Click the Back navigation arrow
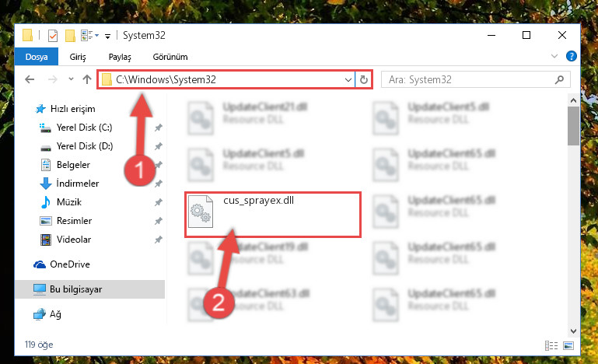Viewport: 598px width, 364px height. [x=30, y=79]
